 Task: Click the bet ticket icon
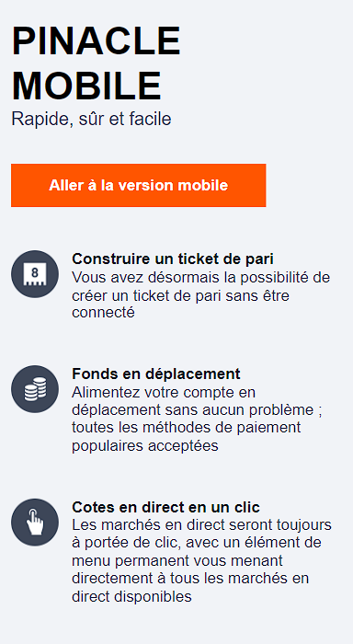pos(35,274)
